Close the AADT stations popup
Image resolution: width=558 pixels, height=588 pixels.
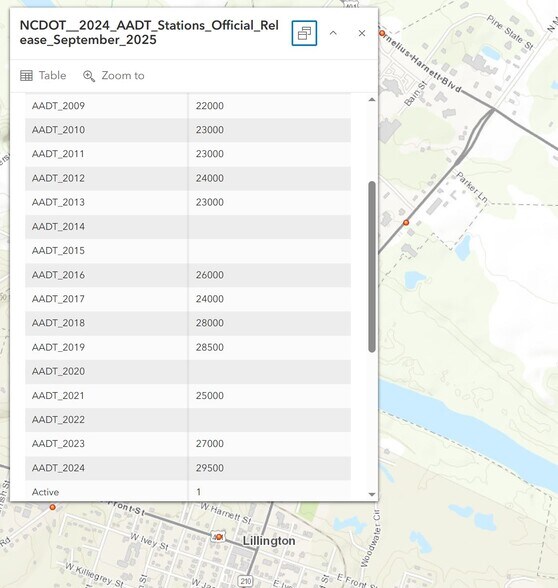(362, 33)
